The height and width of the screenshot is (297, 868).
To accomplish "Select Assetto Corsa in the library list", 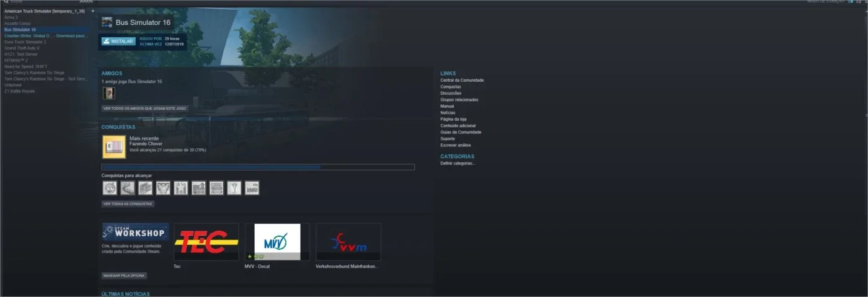I will [17, 24].
